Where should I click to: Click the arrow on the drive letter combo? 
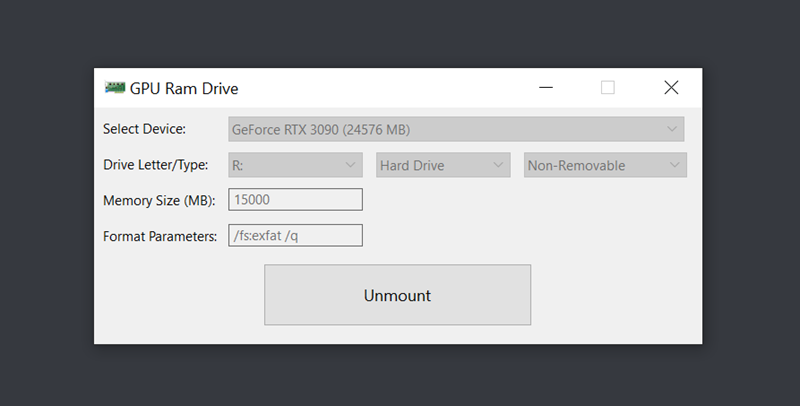click(x=350, y=165)
